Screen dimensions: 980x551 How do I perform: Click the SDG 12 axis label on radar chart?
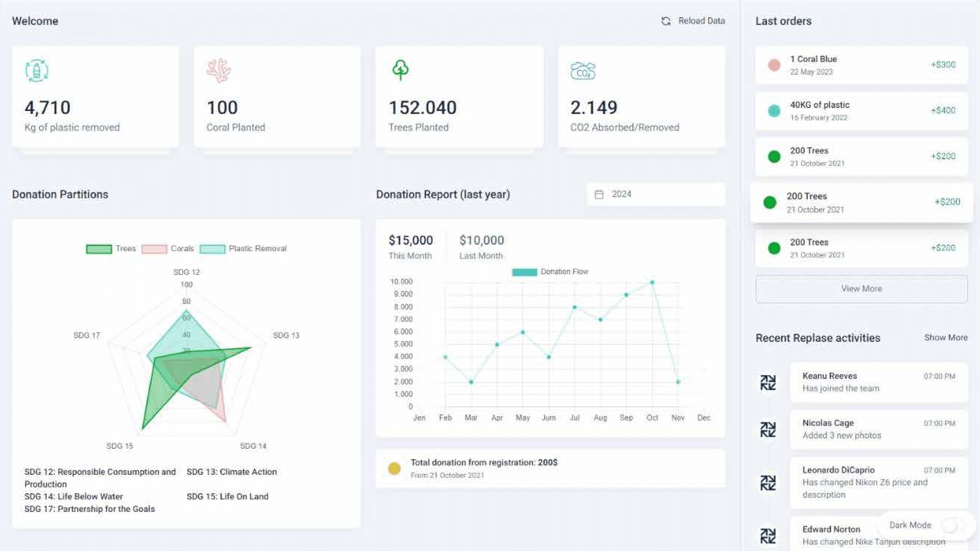click(x=186, y=272)
